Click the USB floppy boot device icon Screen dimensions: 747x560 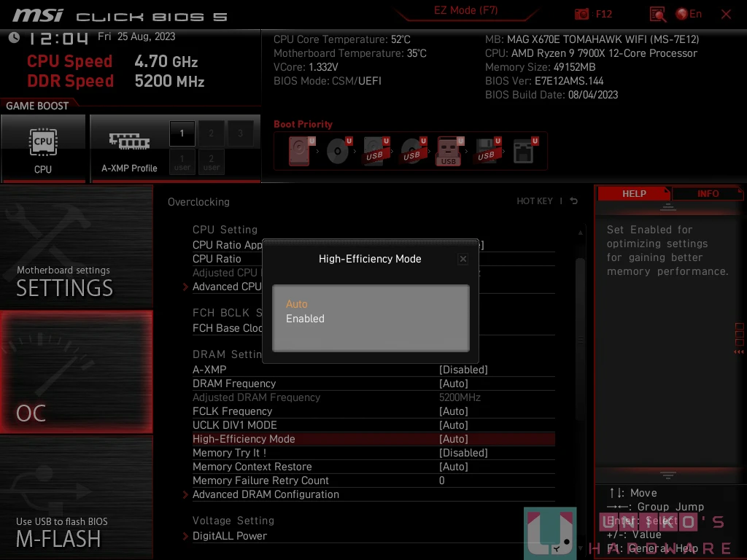pyautogui.click(x=487, y=151)
